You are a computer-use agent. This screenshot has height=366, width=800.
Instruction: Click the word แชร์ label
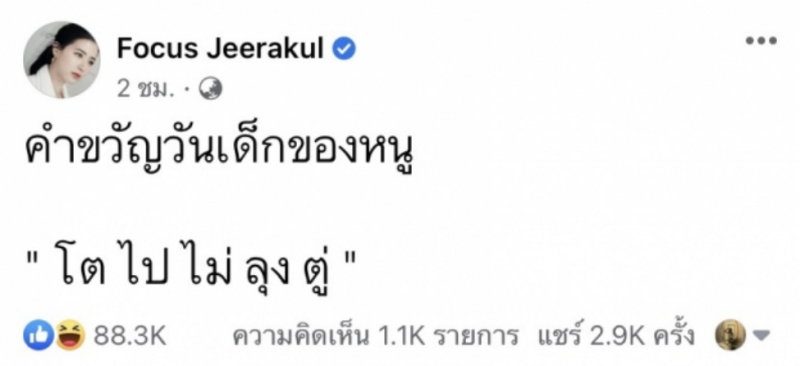coord(560,336)
